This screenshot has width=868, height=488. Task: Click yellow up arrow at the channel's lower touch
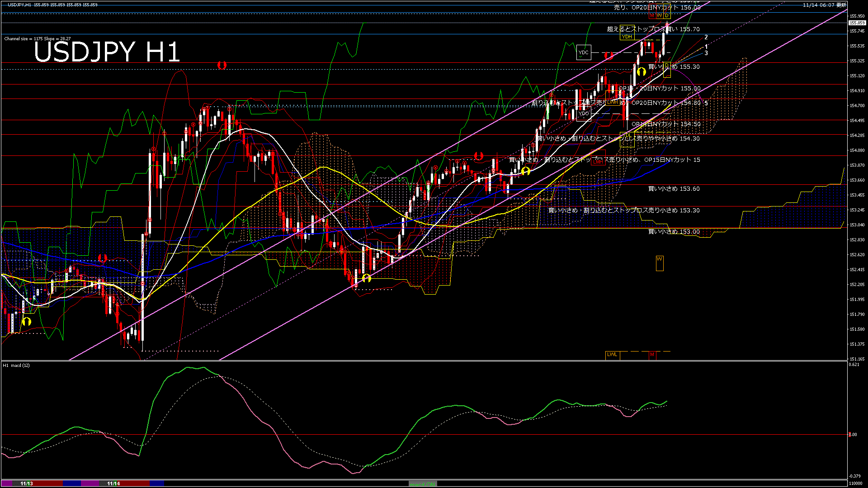coord(367,278)
